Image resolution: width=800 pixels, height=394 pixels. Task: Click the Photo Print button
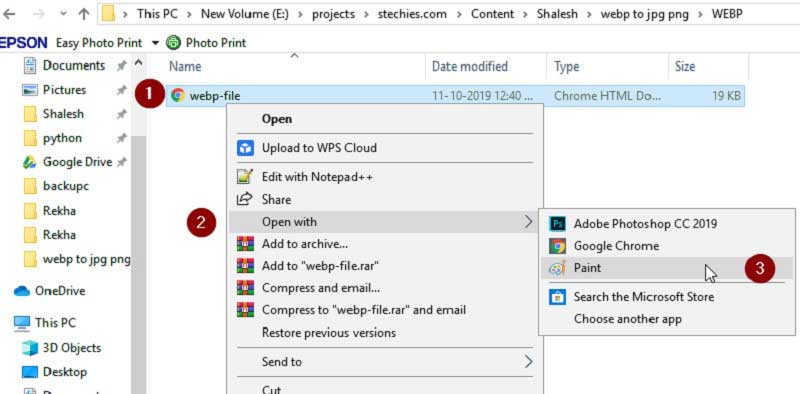(x=206, y=43)
